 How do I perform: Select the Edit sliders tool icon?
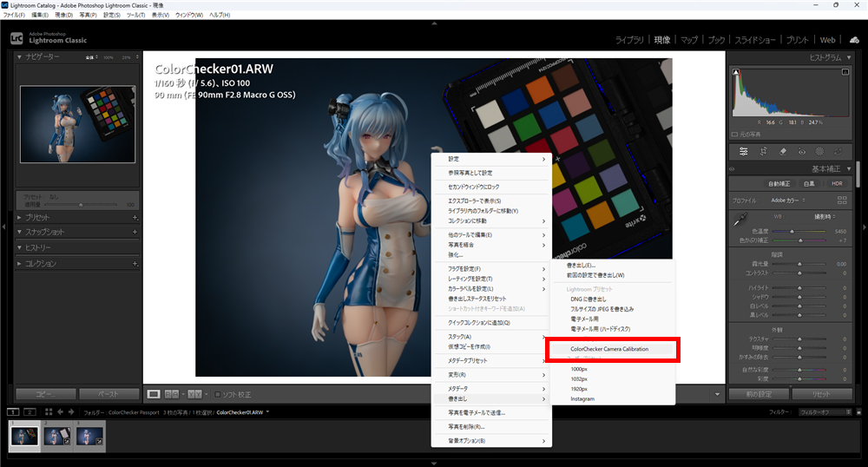(744, 152)
